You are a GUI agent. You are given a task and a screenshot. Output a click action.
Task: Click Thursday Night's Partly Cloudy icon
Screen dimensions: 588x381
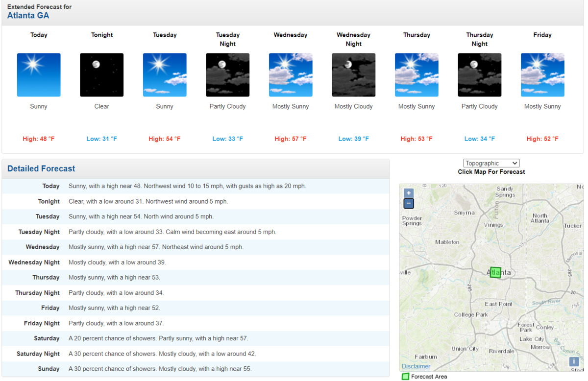479,74
